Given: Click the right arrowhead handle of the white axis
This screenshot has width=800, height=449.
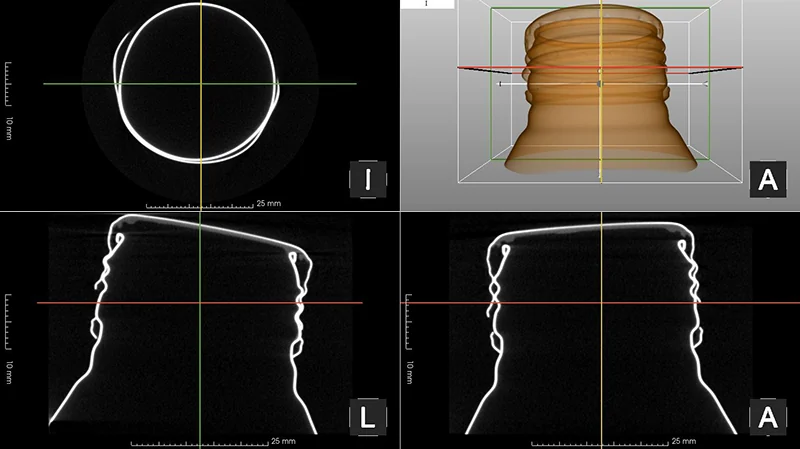Looking at the screenshot, I should [705, 84].
